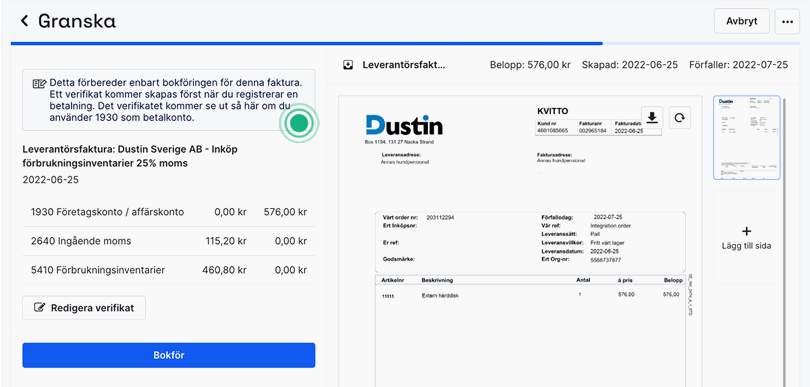Select the 1930 Företagskonto / affärskonto row
This screenshot has width=810, height=387.
168,212
